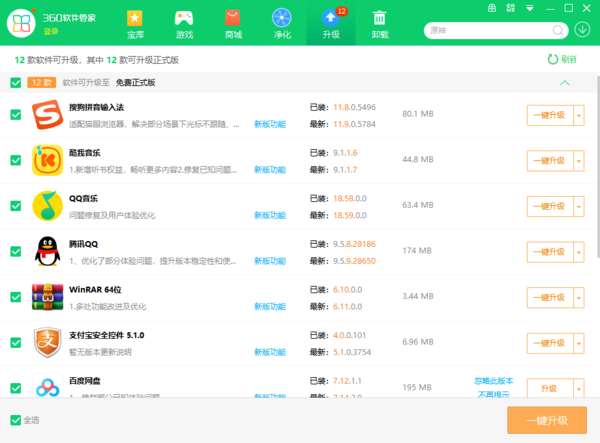Click the QQ Music app icon
600x443 pixels.
pyautogui.click(x=47, y=206)
